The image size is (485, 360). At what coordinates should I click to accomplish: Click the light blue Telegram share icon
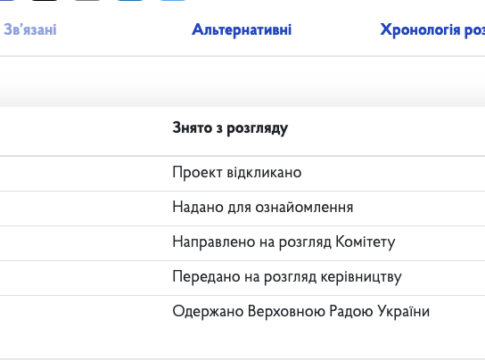[173, 0]
